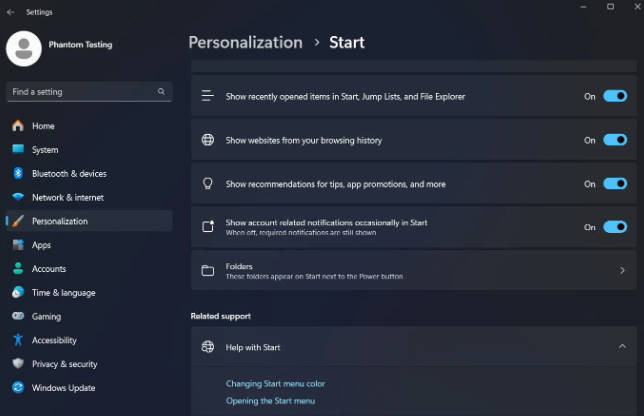Click the Find a setting search box
This screenshot has height=416, width=644.
pyautogui.click(x=89, y=92)
